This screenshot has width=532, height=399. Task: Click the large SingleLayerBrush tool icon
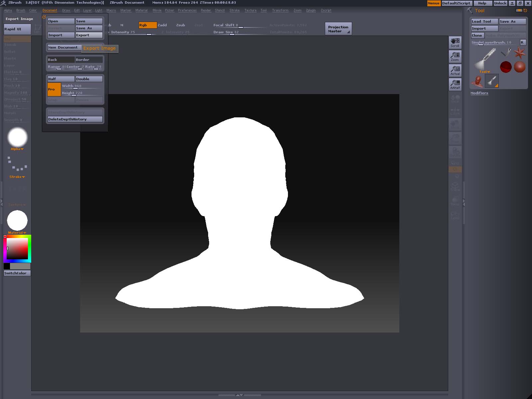point(484,59)
